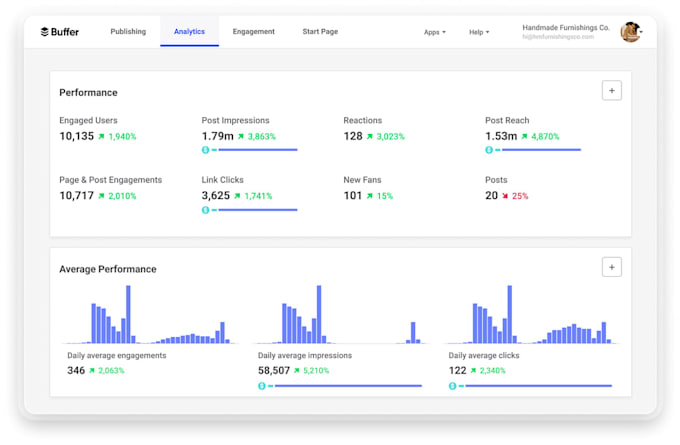Screen dimensions: 680x445
Task: Click the plus button in Average Performance panel
Action: tap(611, 267)
